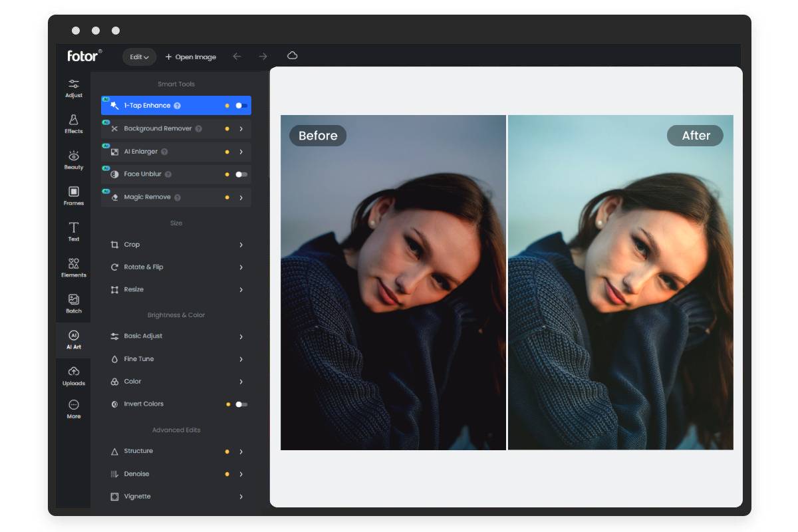Click the Smart Tools section heading

tap(176, 84)
